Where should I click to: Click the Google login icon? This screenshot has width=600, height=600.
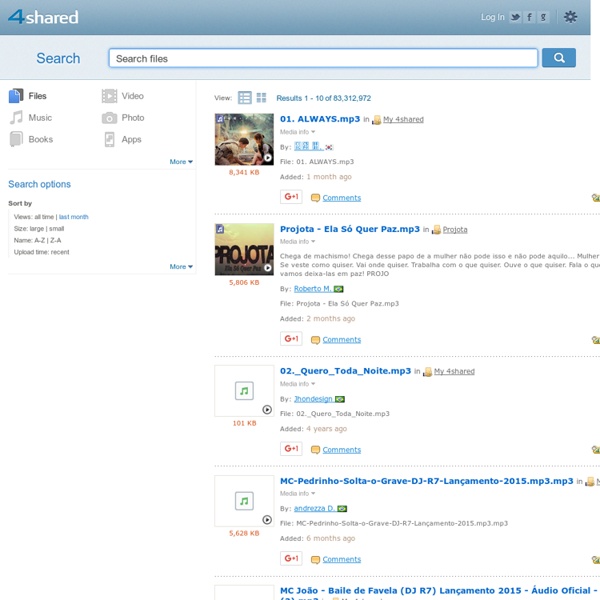pos(543,17)
